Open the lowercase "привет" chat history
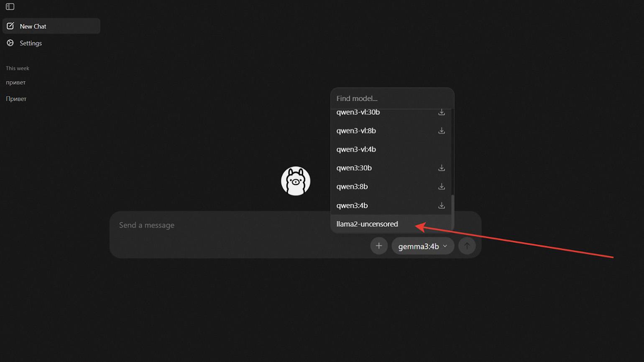This screenshot has width=644, height=362. pyautogui.click(x=16, y=82)
